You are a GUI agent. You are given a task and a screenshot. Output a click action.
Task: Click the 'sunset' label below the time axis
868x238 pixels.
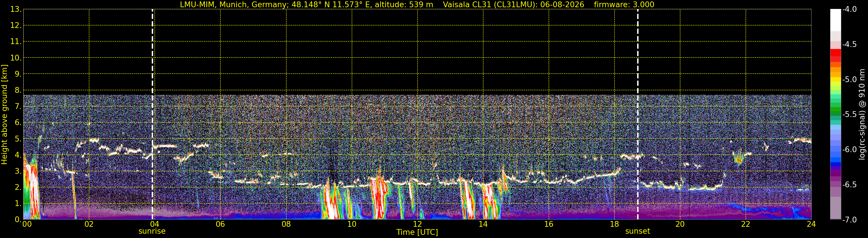637,231
